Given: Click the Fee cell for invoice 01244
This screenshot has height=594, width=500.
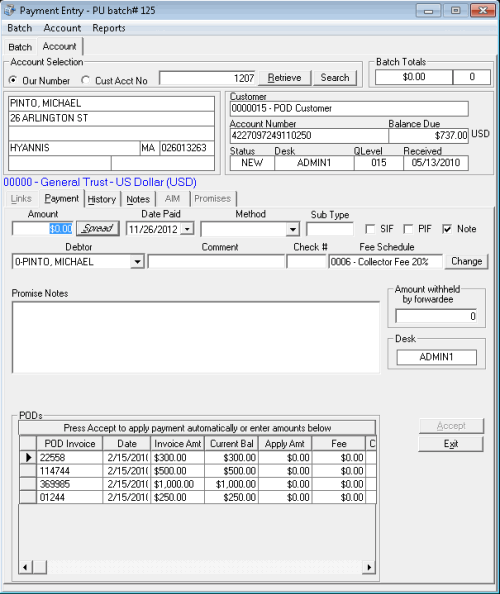Looking at the screenshot, I should (x=339, y=497).
